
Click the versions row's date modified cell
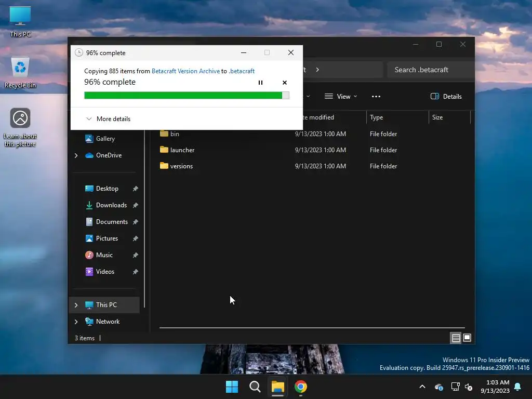[320, 166]
